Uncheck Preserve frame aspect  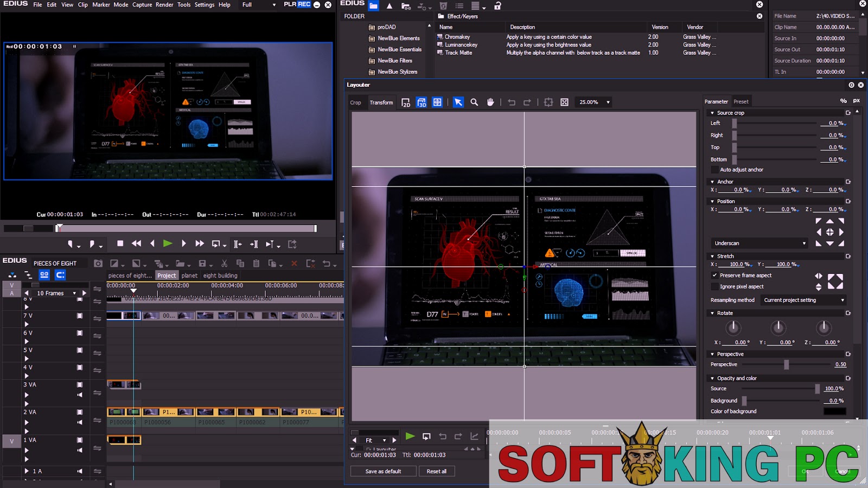pos(715,275)
